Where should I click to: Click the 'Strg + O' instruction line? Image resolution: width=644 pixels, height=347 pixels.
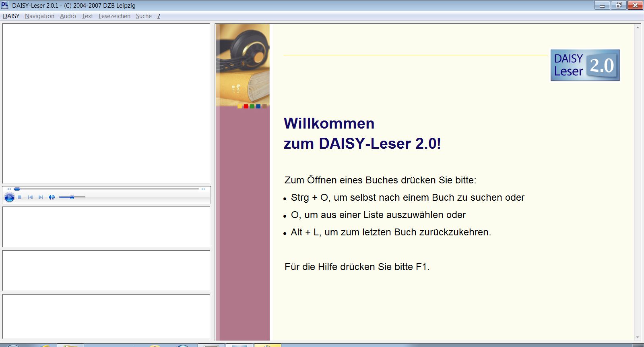(x=408, y=197)
